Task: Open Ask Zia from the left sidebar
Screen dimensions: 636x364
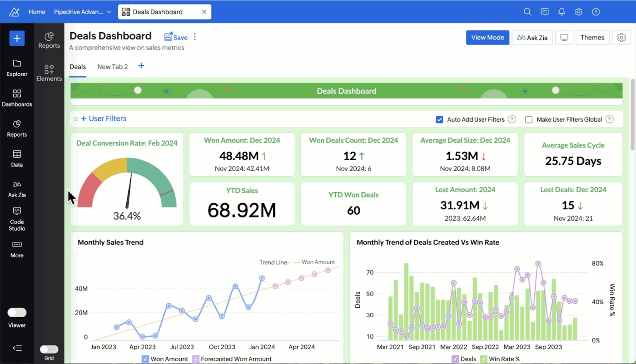Action: pyautogui.click(x=16, y=188)
